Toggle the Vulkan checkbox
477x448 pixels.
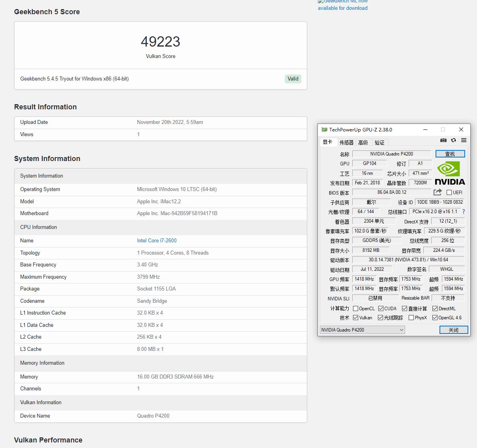[355, 318]
